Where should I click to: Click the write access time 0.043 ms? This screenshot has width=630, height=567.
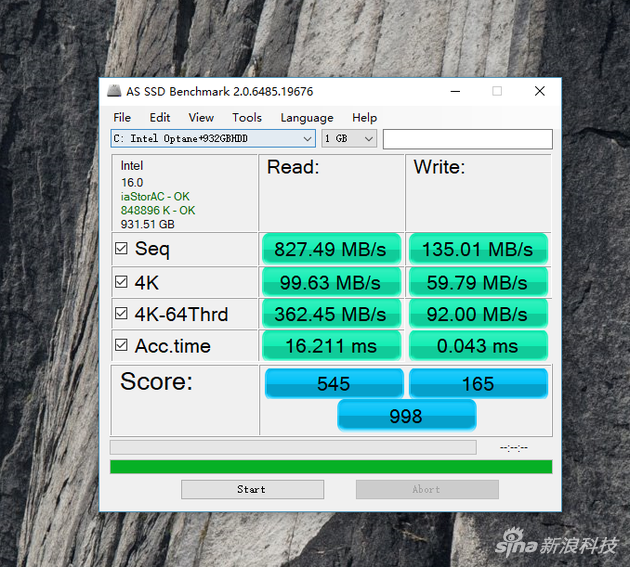click(478, 346)
